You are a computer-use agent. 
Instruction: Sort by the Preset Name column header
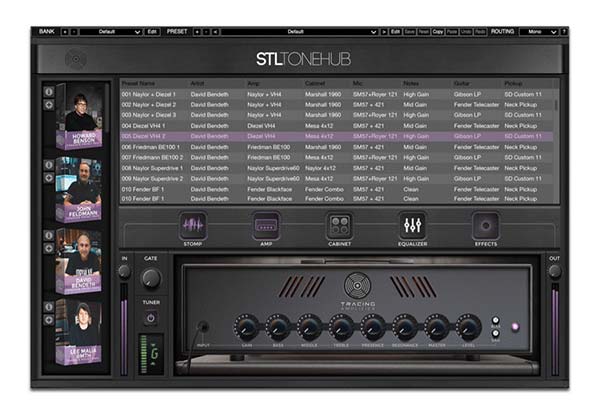[x=139, y=83]
